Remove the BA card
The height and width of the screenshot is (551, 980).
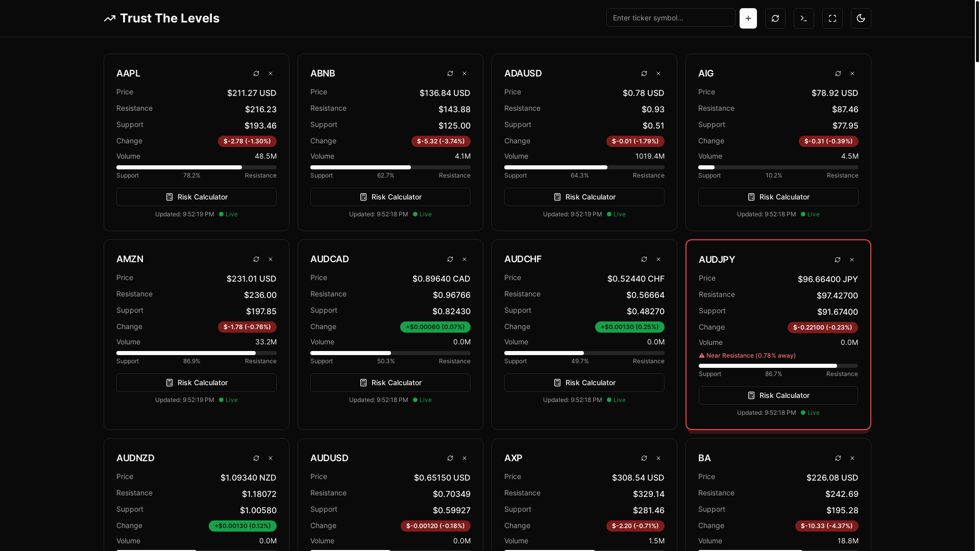click(x=852, y=458)
